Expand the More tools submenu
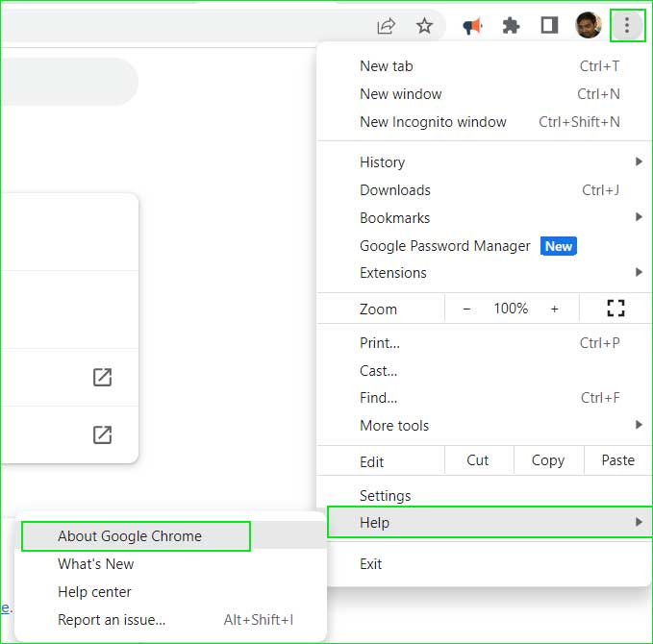Viewport: 653px width, 644px height. coord(485,426)
